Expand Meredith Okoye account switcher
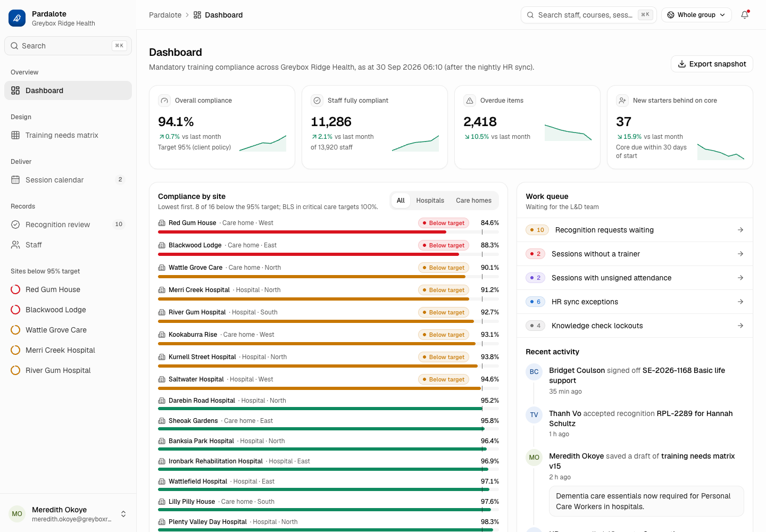766x532 pixels. pos(123,514)
